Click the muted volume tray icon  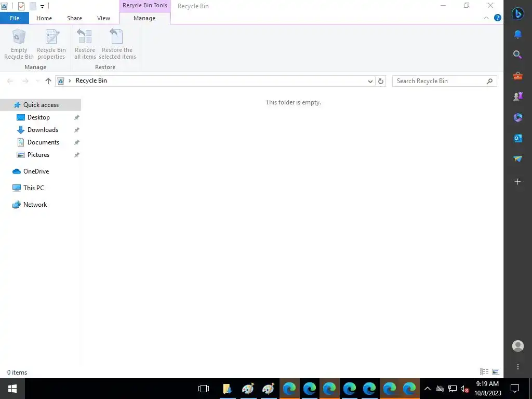point(464,389)
